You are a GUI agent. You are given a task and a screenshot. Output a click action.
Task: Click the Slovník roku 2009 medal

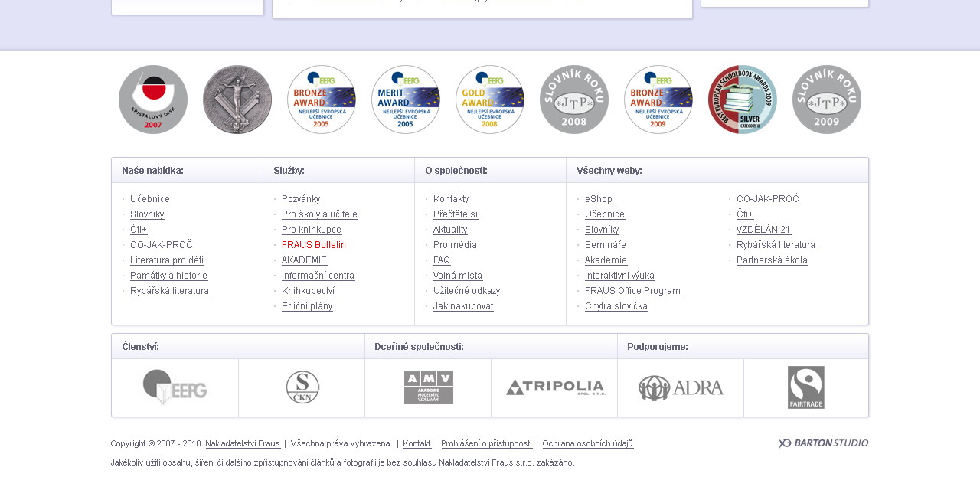[x=827, y=100]
